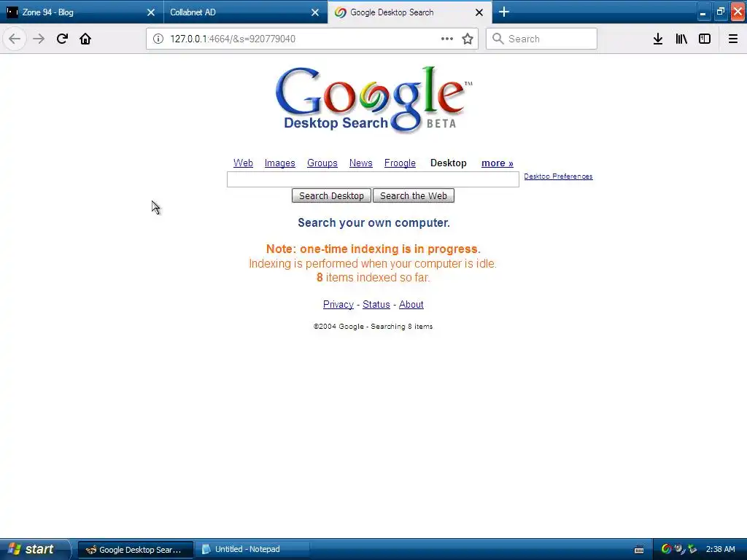Open page actions three-dot menu

(x=447, y=39)
